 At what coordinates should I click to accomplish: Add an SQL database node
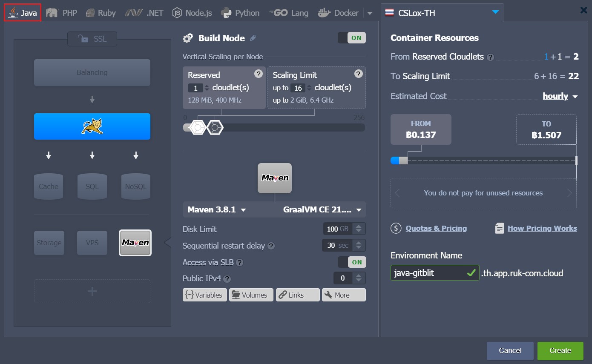click(x=92, y=186)
